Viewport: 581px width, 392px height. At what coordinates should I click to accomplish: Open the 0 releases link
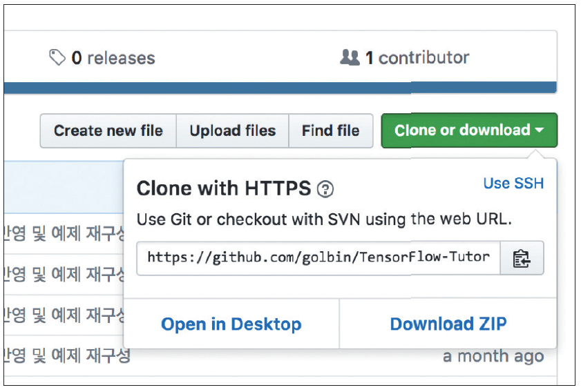click(102, 58)
